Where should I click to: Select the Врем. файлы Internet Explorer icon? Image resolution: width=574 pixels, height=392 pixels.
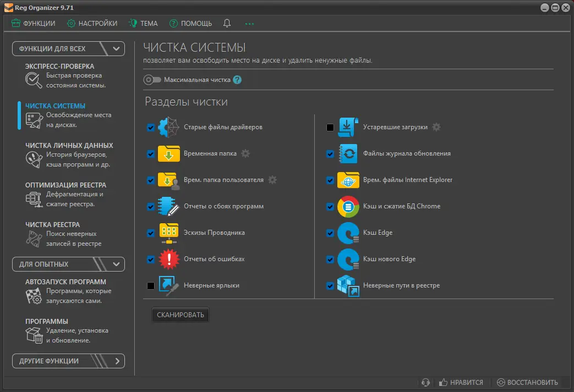coord(348,180)
